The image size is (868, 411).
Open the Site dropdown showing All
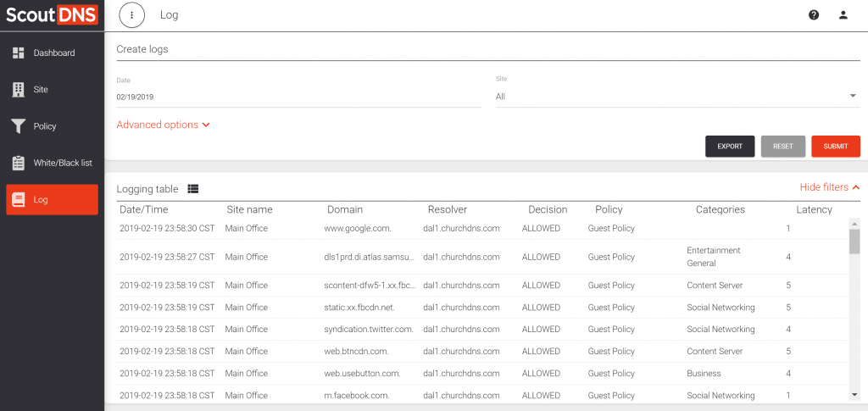pos(677,97)
